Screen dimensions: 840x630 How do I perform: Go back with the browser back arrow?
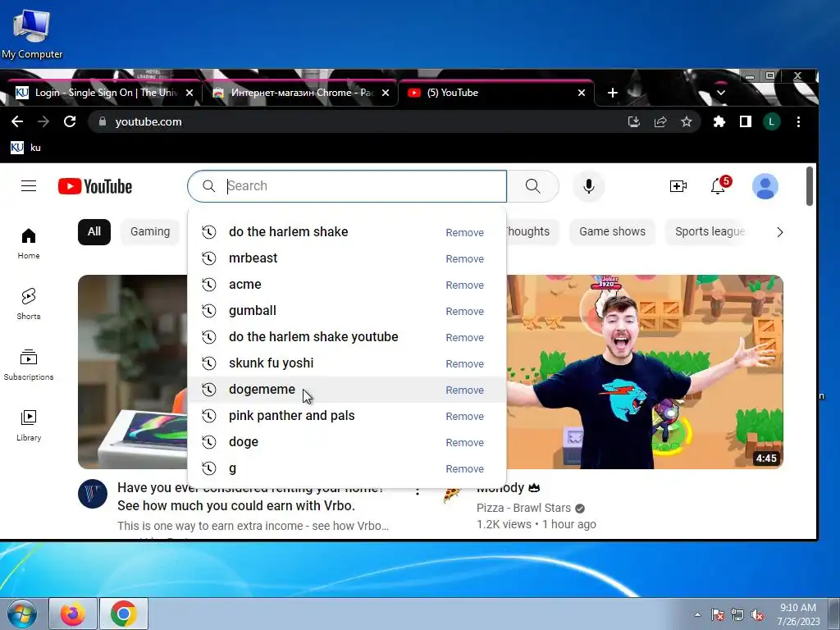click(17, 121)
